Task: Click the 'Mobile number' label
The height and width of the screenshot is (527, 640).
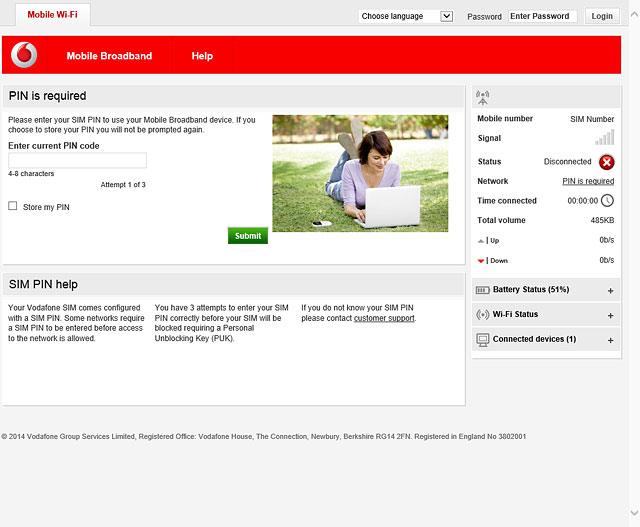Action: coord(505,118)
